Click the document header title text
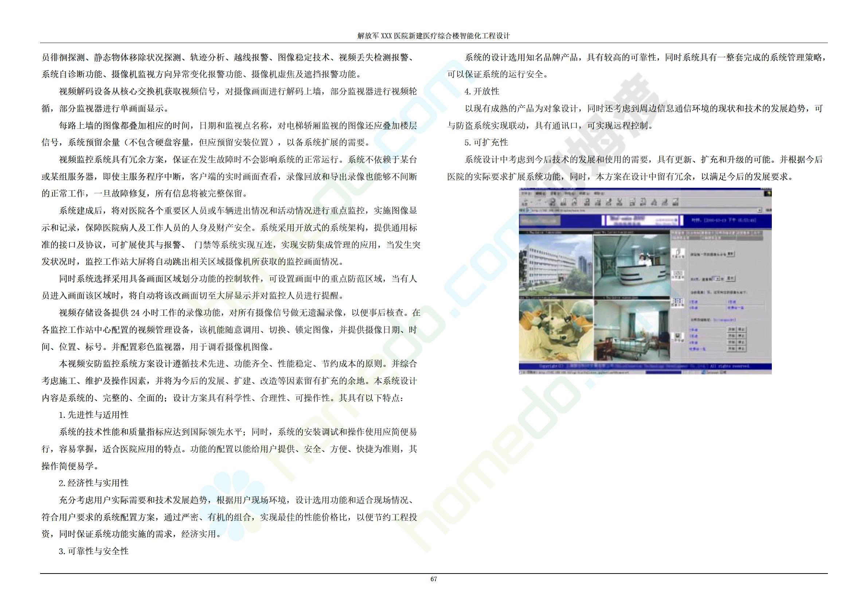 (434, 36)
